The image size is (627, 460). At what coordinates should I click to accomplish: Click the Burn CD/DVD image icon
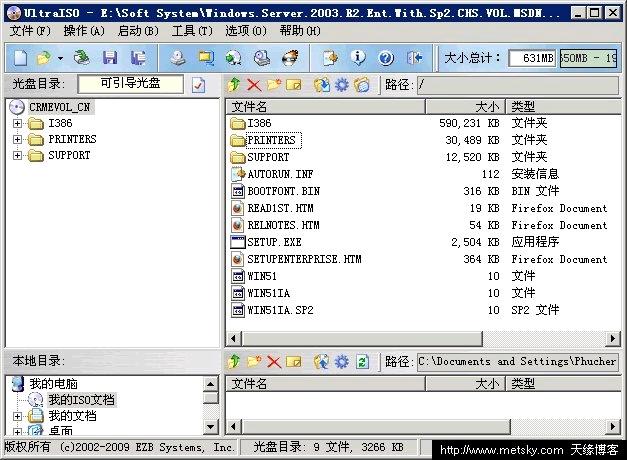(x=290, y=58)
